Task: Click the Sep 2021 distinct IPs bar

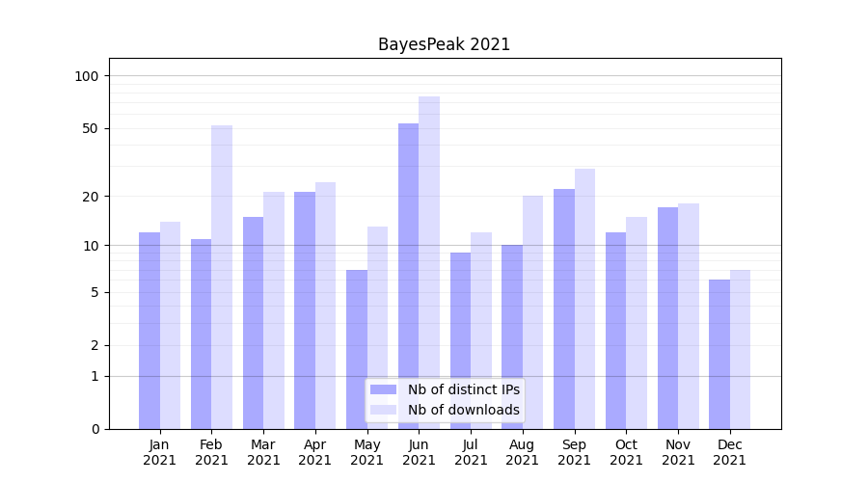Action: (x=564, y=308)
